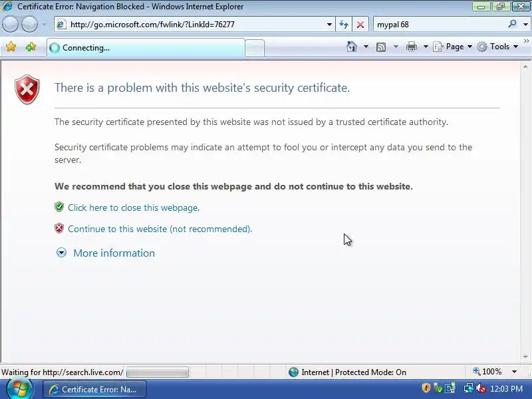532x399 pixels.
Task: Click Internet | Protected Mode: On status
Action: (x=354, y=372)
